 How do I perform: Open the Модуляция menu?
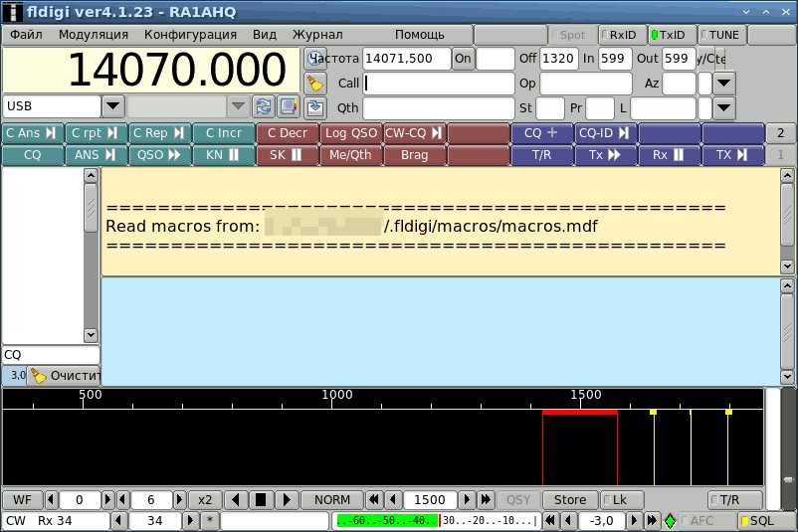tap(94, 35)
